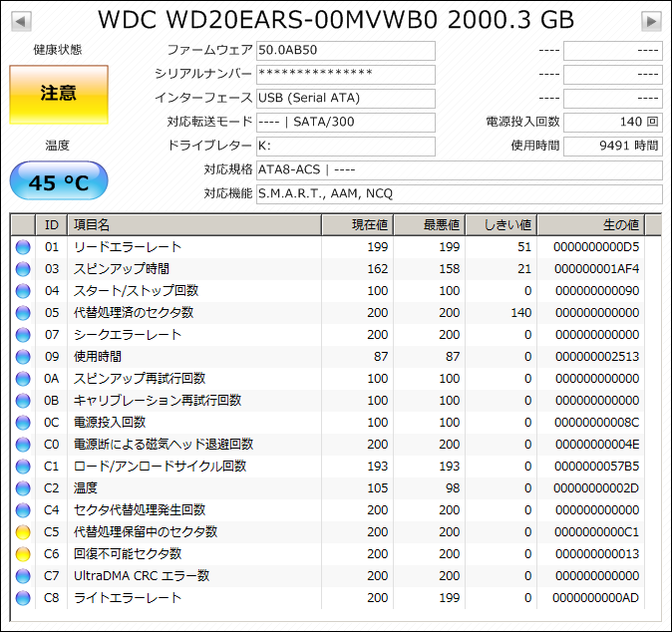672x632 pixels.
Task: Click the 現在値 column header
Action: 357,225
